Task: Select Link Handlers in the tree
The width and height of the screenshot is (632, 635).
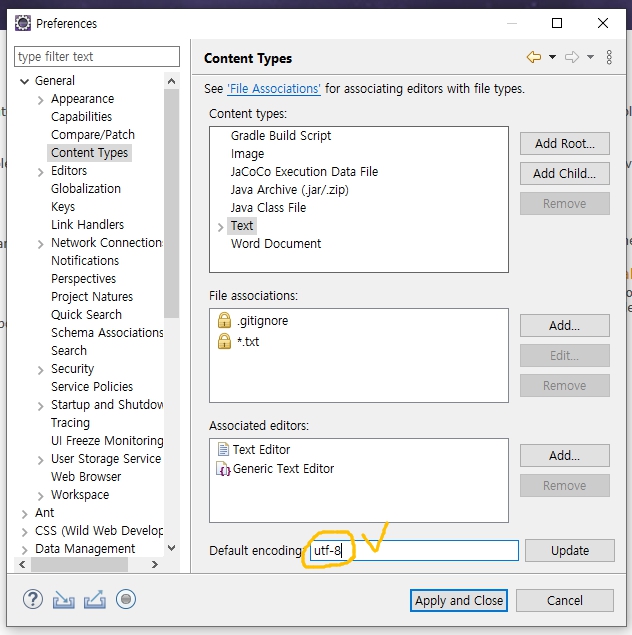Action: click(87, 224)
